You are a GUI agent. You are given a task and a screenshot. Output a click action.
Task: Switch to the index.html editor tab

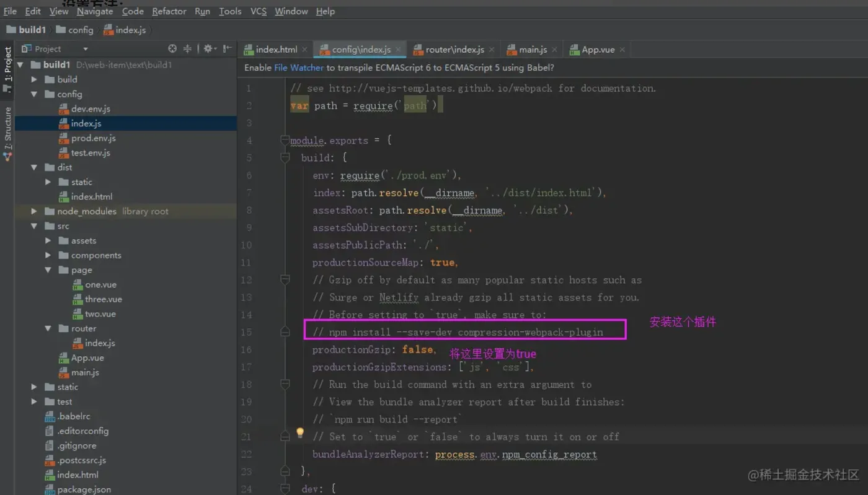[x=276, y=50]
